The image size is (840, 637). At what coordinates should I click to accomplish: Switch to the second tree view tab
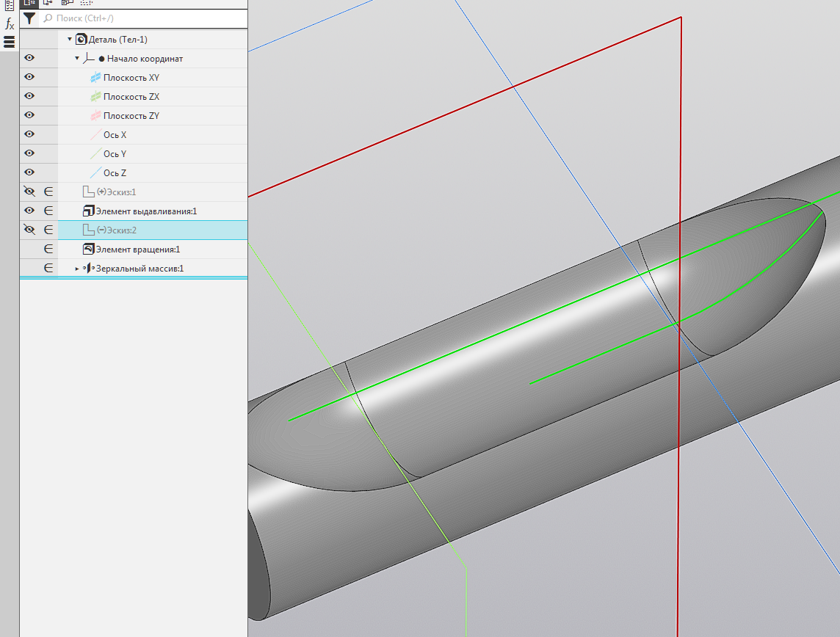coord(48,3)
